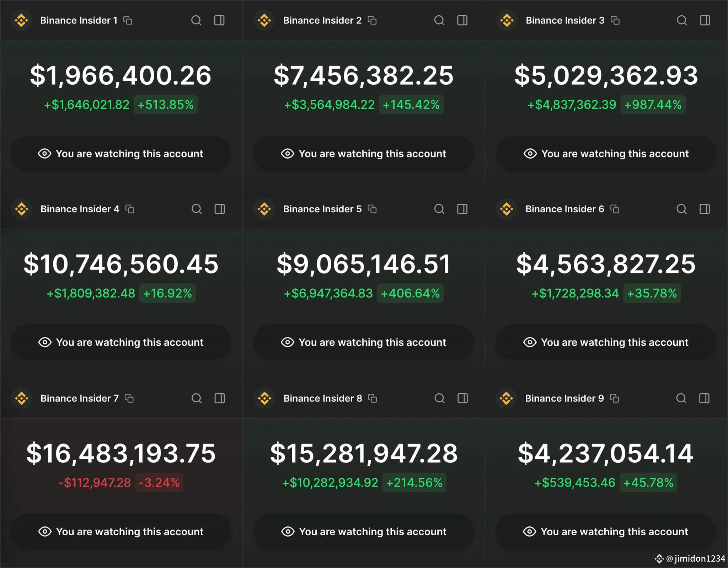Image resolution: width=728 pixels, height=568 pixels.
Task: Click the +987.44% gain badge
Action: click(x=653, y=105)
